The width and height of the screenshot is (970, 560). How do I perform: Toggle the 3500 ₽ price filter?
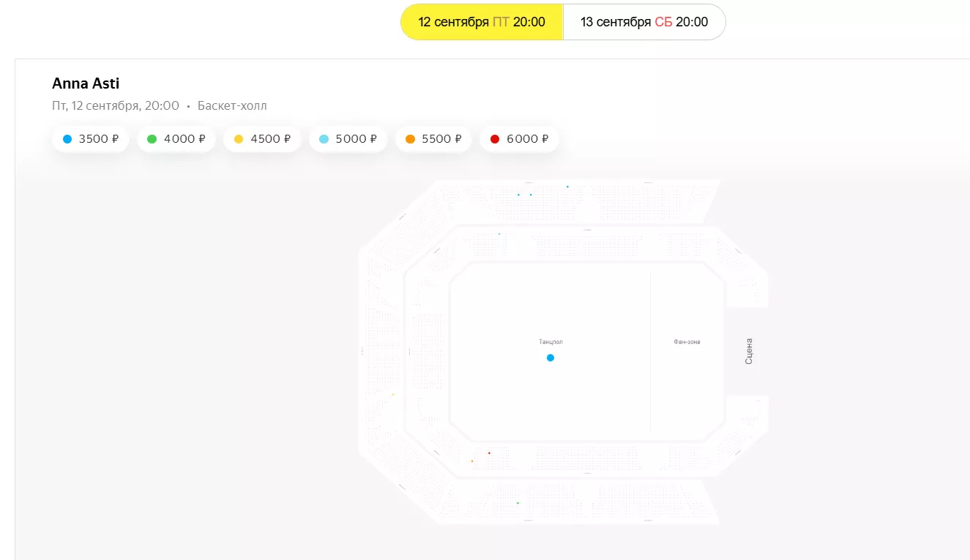tap(91, 139)
